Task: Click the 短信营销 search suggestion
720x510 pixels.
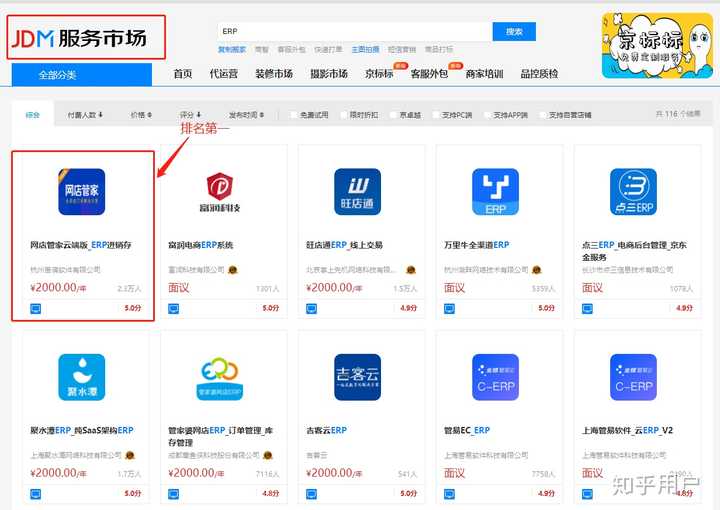Action: click(402, 50)
